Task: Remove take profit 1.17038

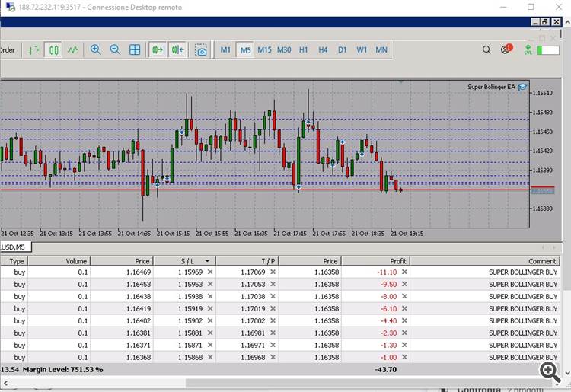Action: tap(273, 296)
